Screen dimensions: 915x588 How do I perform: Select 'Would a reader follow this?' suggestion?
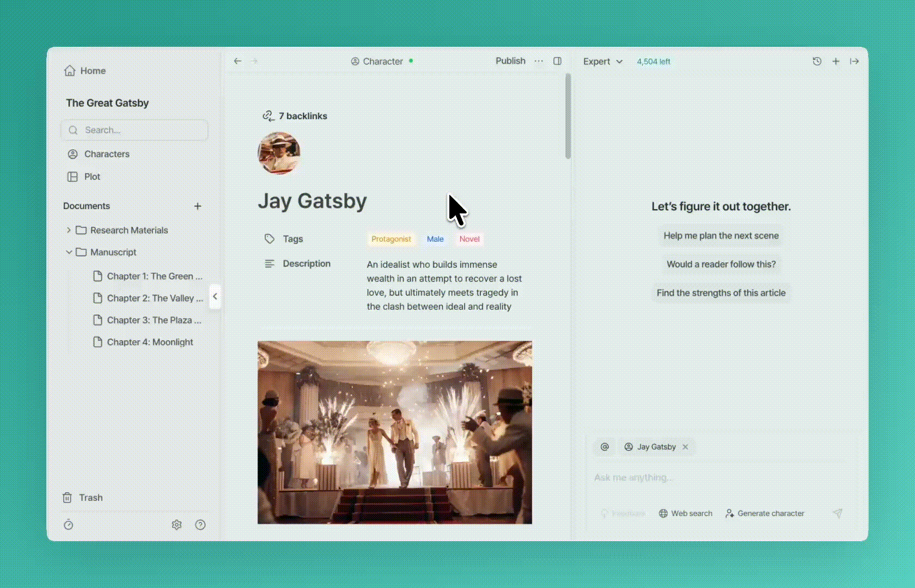tap(721, 264)
